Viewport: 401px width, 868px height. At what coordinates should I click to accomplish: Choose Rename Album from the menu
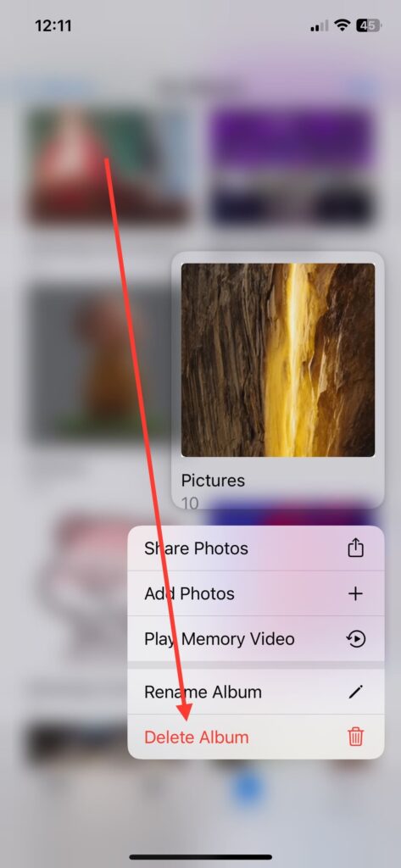(x=256, y=692)
